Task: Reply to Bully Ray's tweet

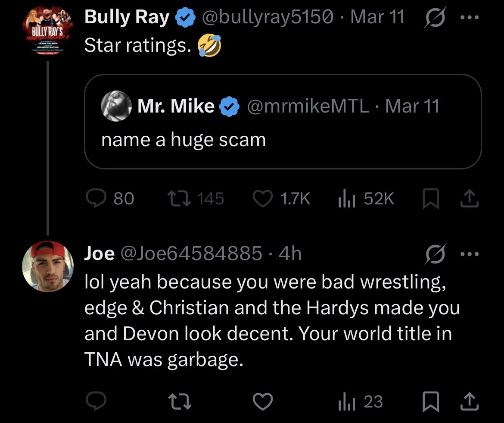Action: [109, 198]
